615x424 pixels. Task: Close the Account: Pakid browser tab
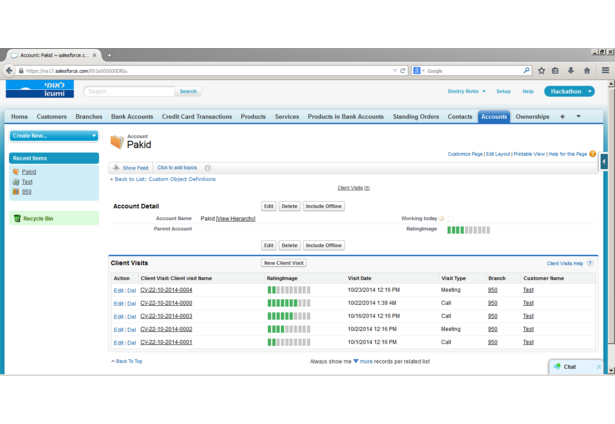tap(95, 55)
